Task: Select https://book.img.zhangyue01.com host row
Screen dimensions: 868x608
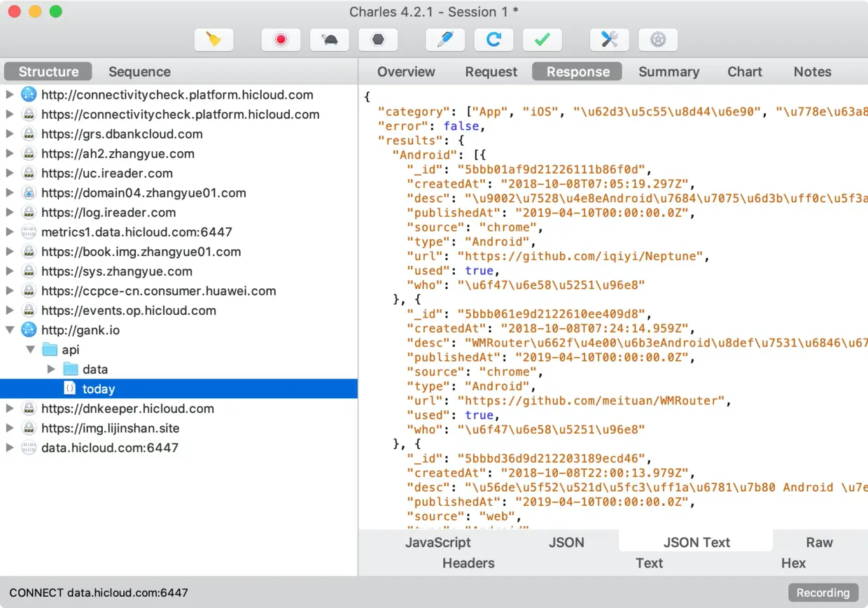Action: (178, 251)
